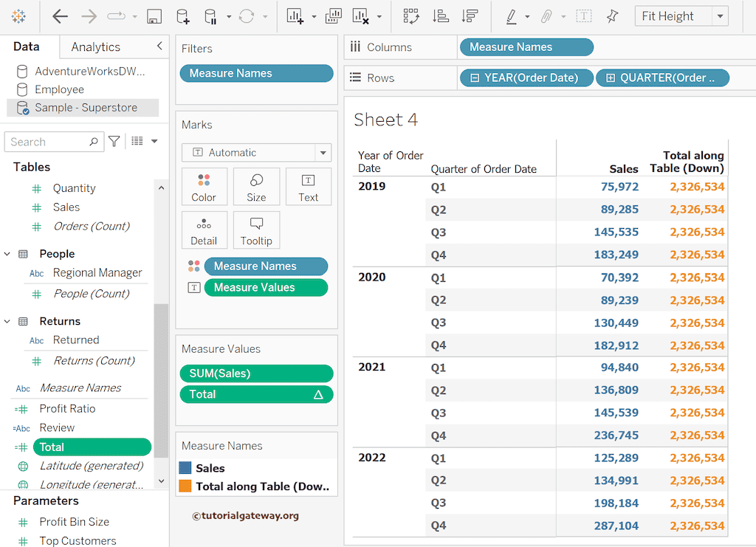Click the filter icon beside Search box
This screenshot has height=547, width=756.
[114, 142]
